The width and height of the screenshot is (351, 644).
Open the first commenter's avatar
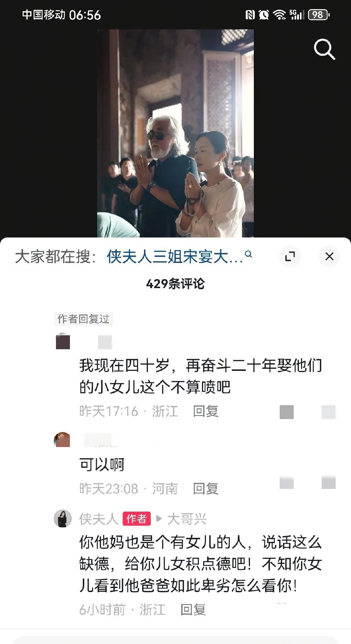point(63,341)
